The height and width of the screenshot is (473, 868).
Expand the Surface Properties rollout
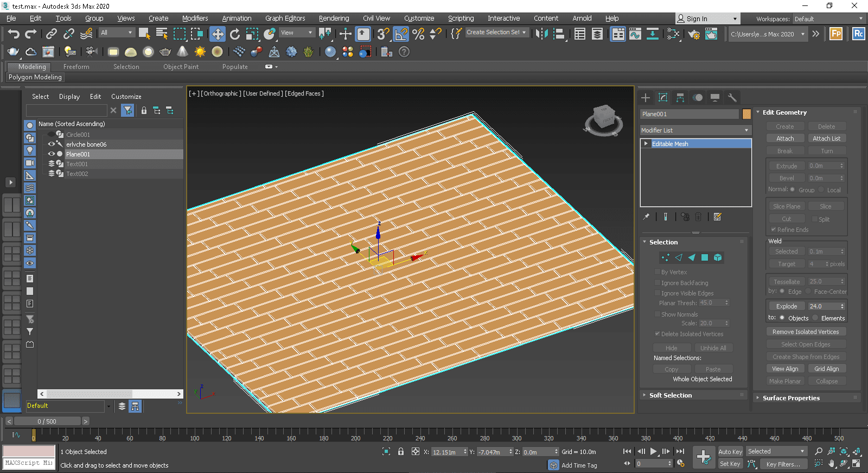(791, 398)
